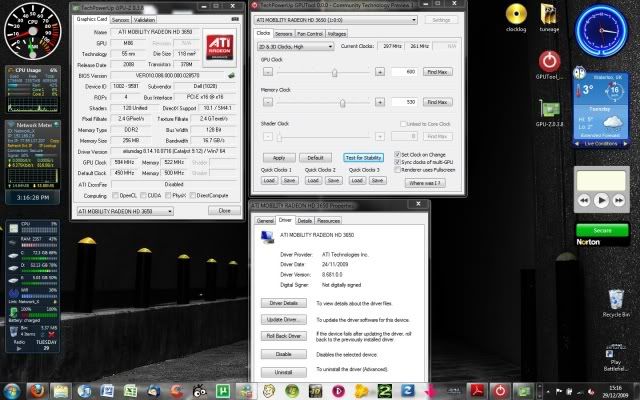Click Close in the GPU-Z window
This screenshot has width=640, height=400.
point(224,211)
